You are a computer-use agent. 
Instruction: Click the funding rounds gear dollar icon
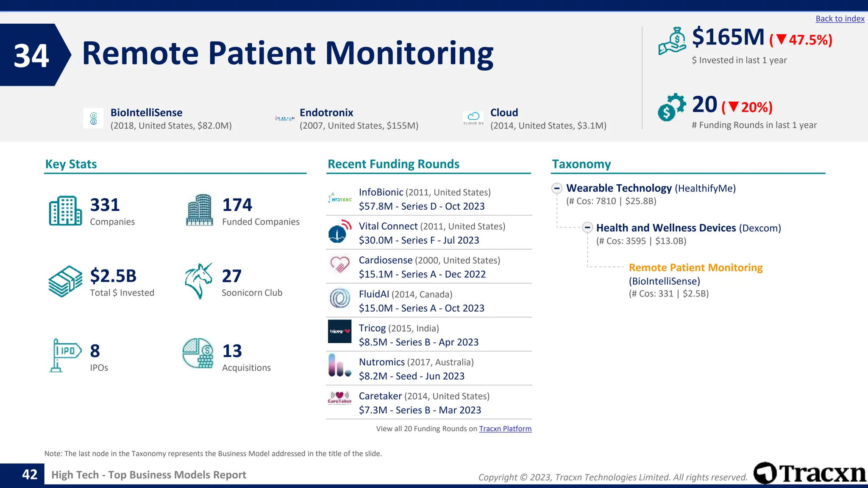671,107
